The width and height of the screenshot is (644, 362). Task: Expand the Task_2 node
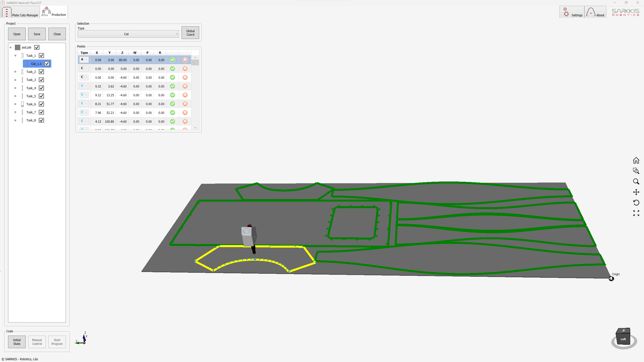click(15, 72)
